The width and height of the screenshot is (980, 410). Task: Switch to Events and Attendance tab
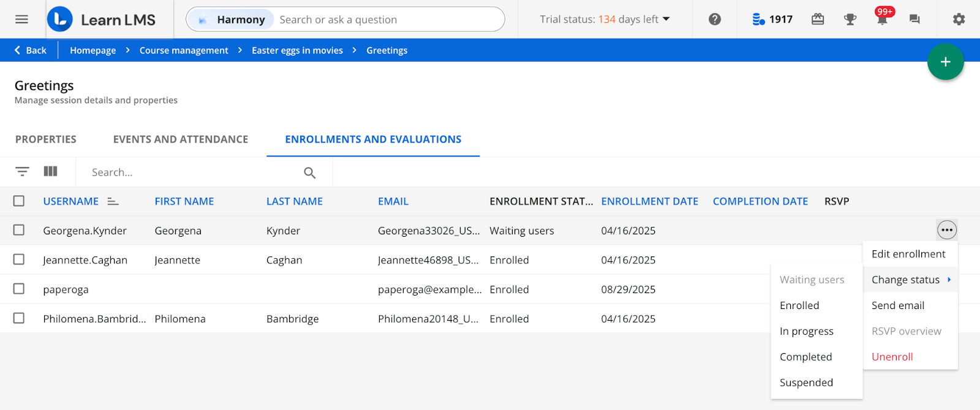pyautogui.click(x=181, y=140)
